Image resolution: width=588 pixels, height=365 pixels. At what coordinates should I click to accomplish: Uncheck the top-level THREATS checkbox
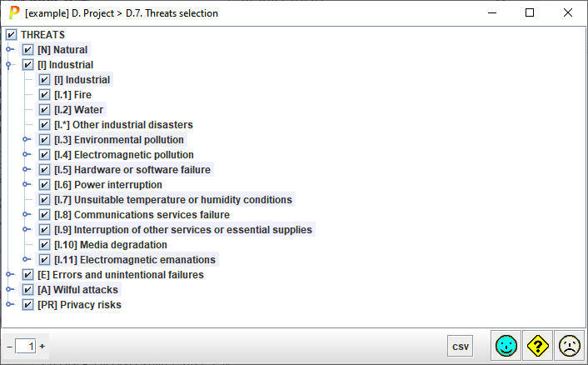coord(12,35)
